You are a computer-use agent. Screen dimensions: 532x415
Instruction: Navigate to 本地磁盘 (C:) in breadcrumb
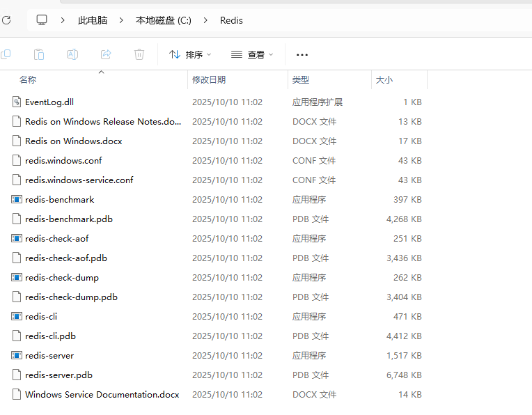tap(163, 20)
